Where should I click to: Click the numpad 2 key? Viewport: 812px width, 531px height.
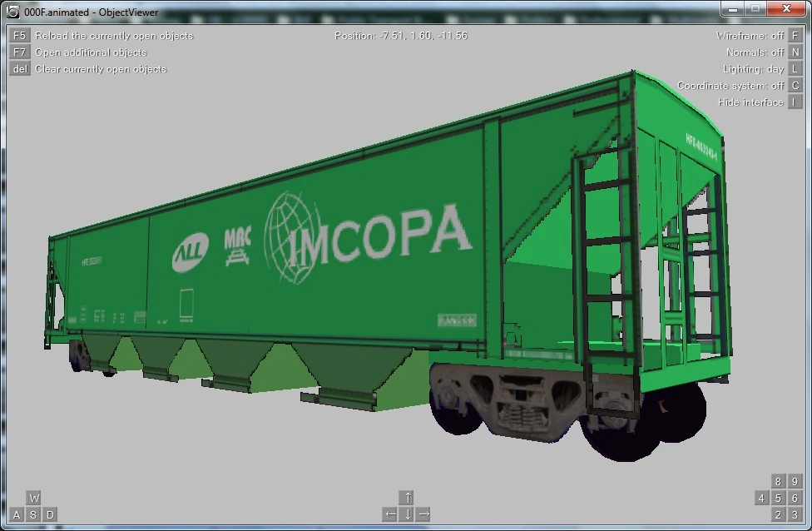tap(778, 514)
